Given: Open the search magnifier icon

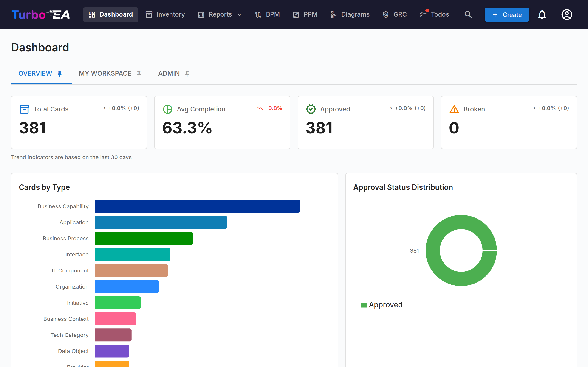Looking at the screenshot, I should (x=468, y=14).
